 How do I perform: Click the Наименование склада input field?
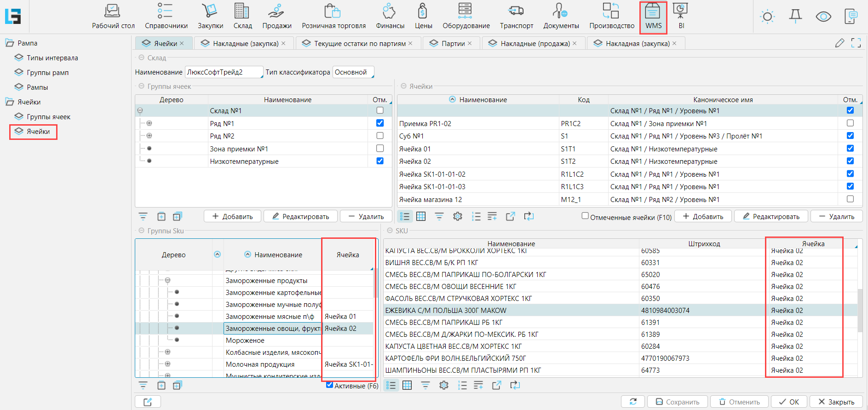coord(224,72)
